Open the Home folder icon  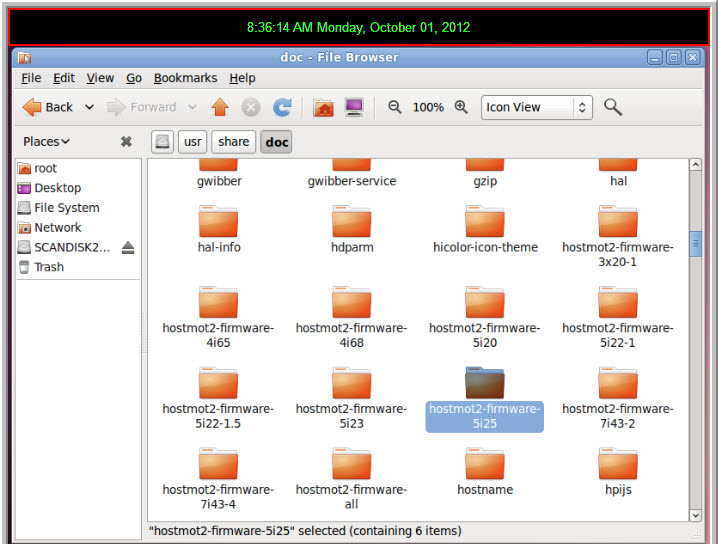[x=323, y=108]
